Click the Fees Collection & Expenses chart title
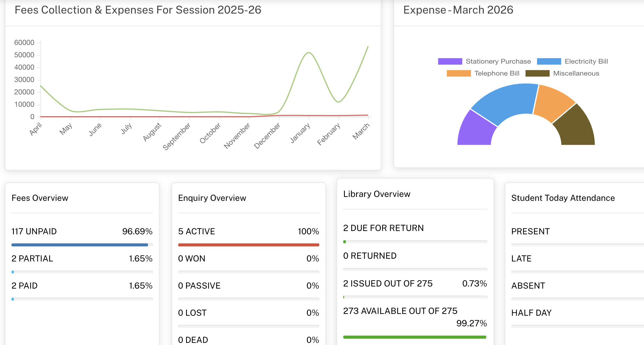Screen dimensions: 644x345 [138, 10]
